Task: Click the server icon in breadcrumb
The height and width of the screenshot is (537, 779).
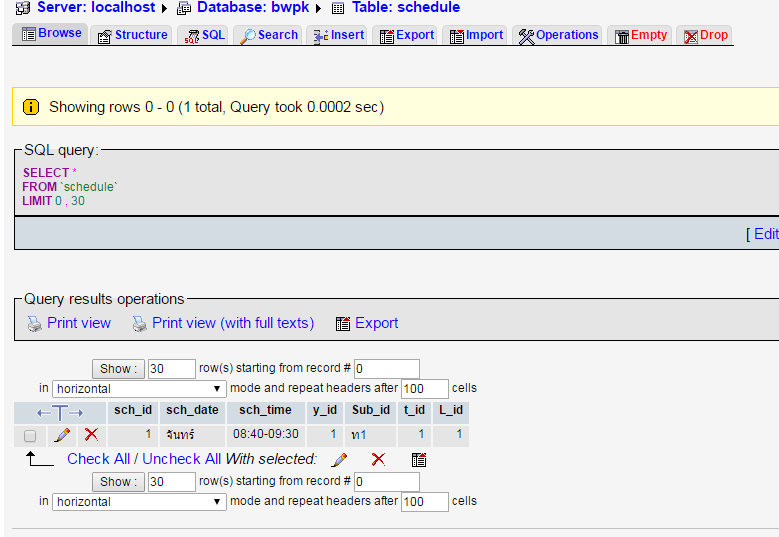Action: click(x=23, y=8)
